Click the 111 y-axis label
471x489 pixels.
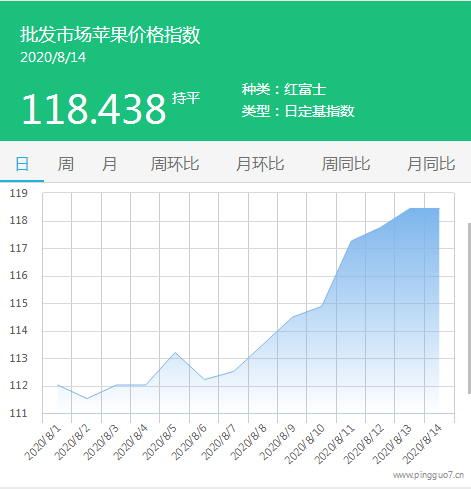click(x=19, y=413)
